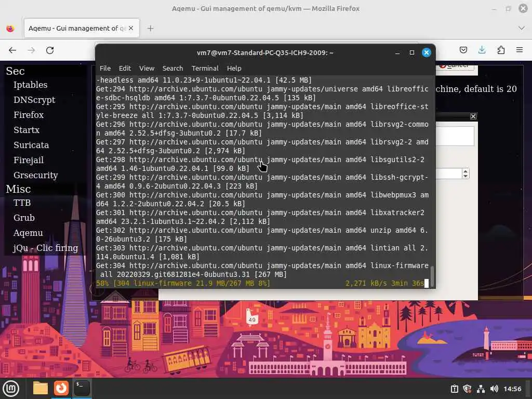Screen dimensions: 532x399
Task: Open the TTB sidebar link
Action: (x=22, y=203)
